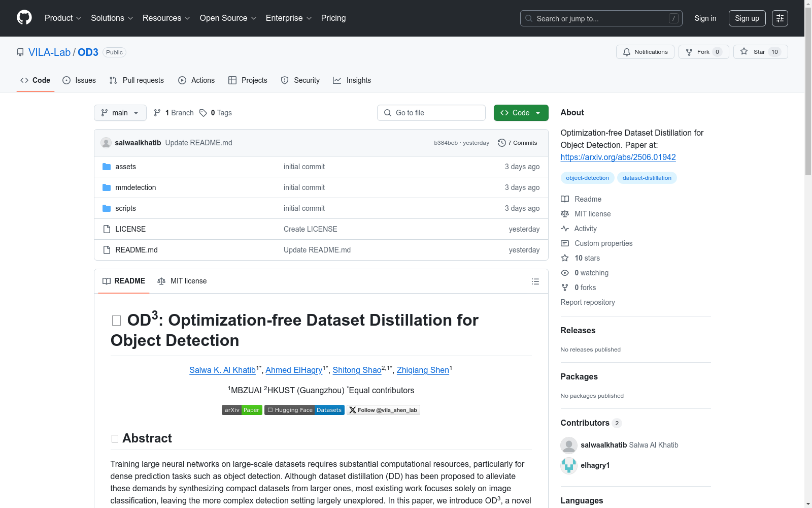View the 1 Branch link
Image resolution: width=812 pixels, height=508 pixels.
point(174,113)
